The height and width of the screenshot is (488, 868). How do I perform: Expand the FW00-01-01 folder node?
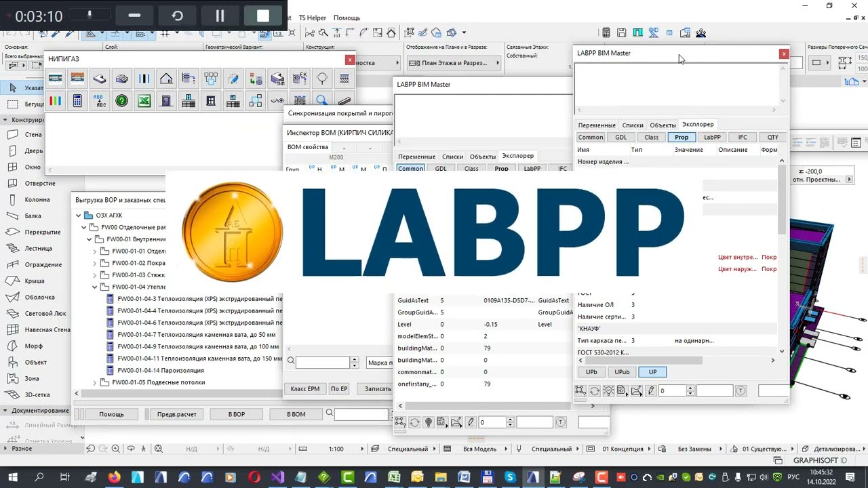pos(95,251)
